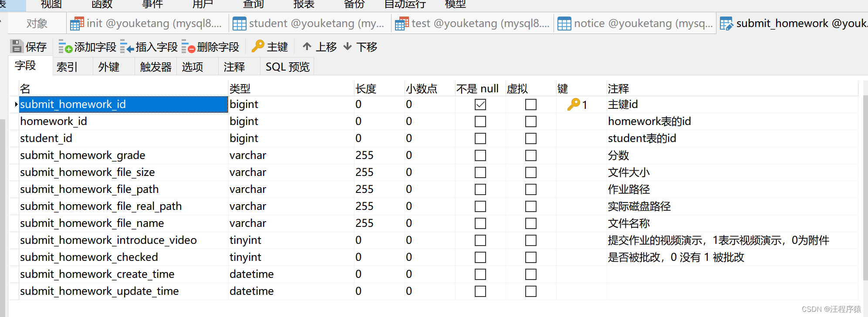Select the submit_homework_grade field name
The width and height of the screenshot is (868, 317).
124,155
